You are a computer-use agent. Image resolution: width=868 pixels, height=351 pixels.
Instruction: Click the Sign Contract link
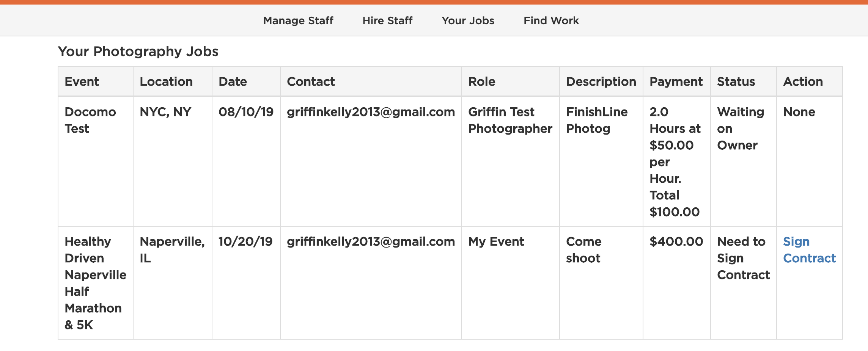tap(809, 250)
